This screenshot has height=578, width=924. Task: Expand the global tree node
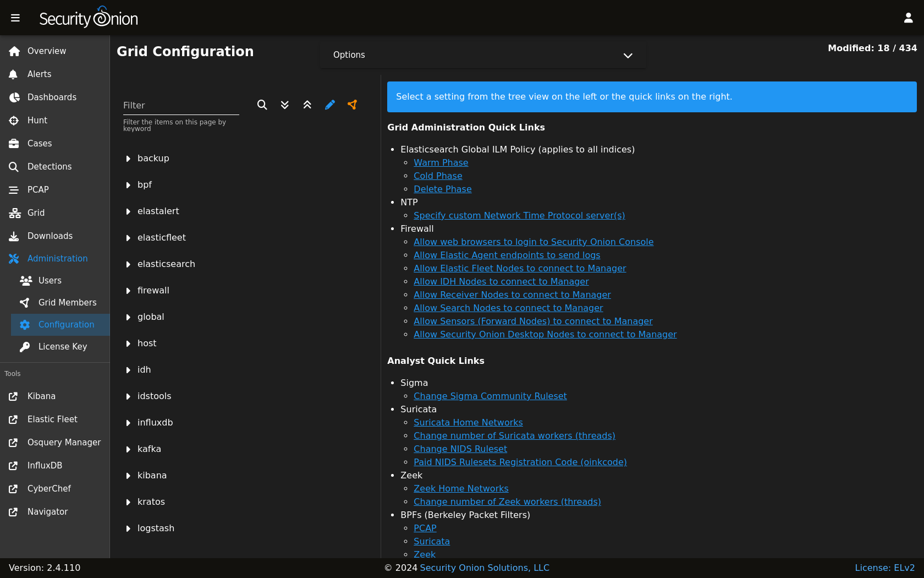click(128, 317)
